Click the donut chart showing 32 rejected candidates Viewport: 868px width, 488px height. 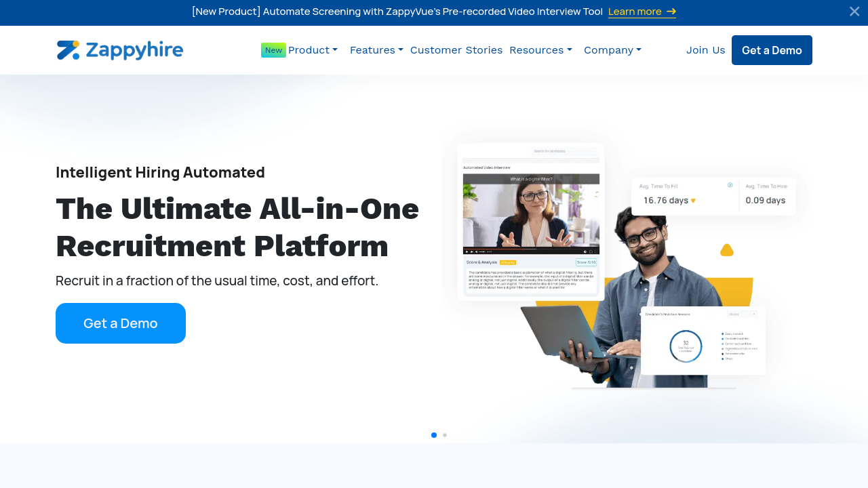(686, 346)
